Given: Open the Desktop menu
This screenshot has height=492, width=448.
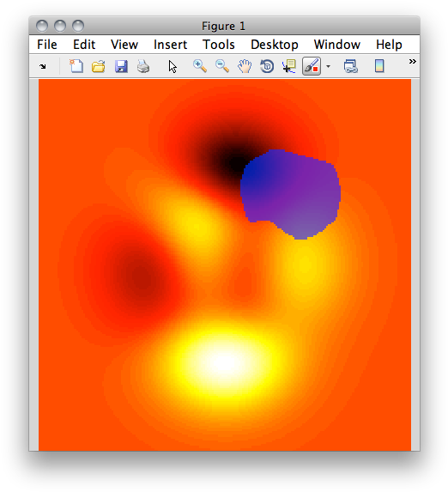Looking at the screenshot, I should pyautogui.click(x=275, y=45).
